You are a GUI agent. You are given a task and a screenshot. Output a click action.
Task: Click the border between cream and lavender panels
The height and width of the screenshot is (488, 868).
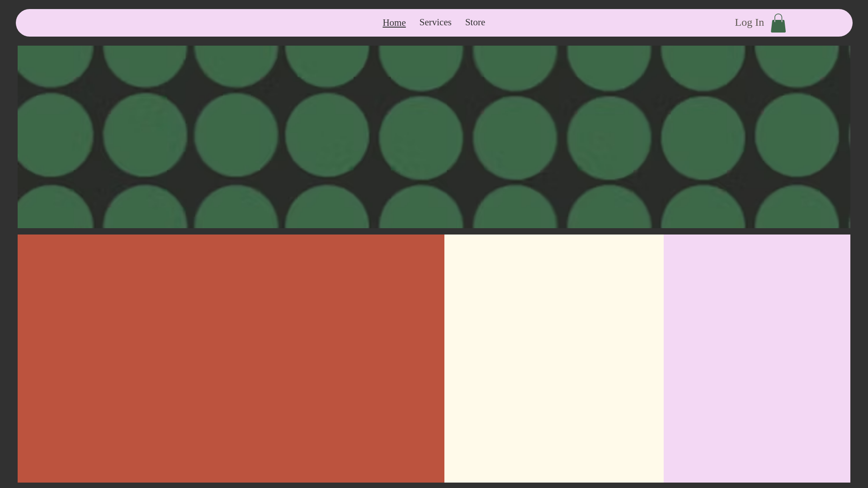[663, 358]
